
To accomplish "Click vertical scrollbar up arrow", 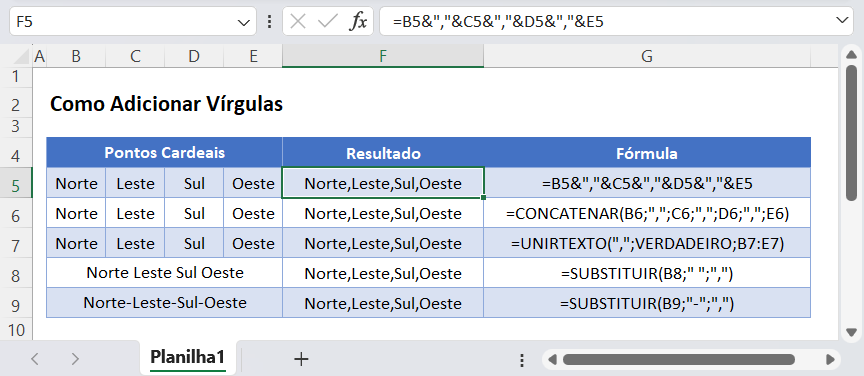I will point(852,54).
